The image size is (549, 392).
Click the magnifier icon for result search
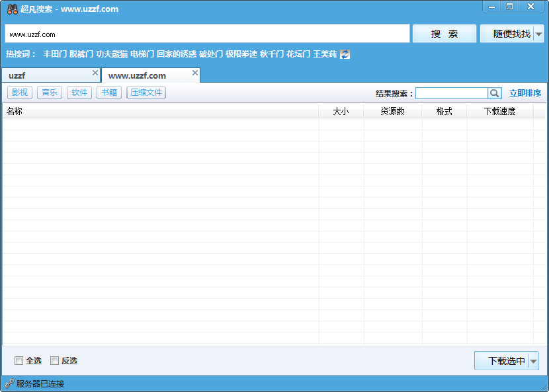(494, 93)
